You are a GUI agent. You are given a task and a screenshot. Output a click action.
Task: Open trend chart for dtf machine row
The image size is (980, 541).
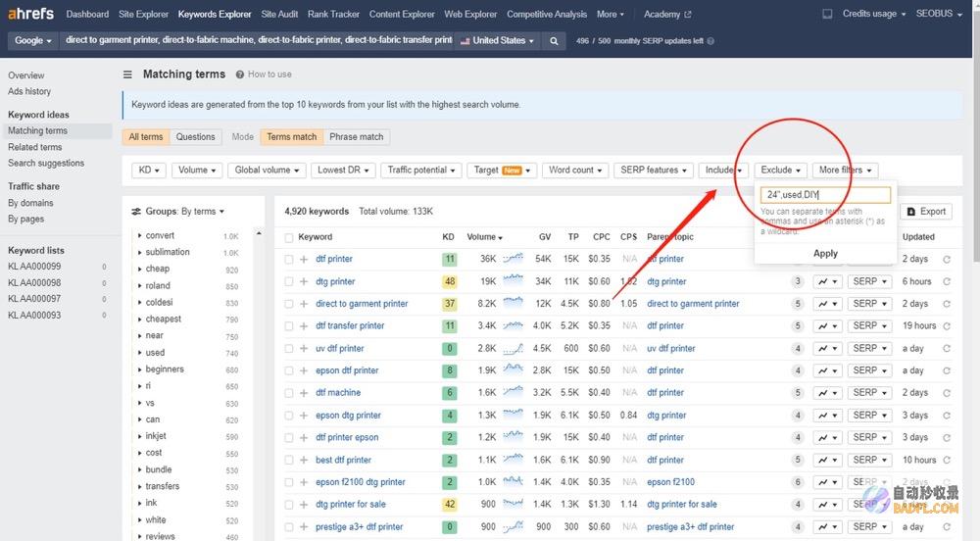coord(827,393)
